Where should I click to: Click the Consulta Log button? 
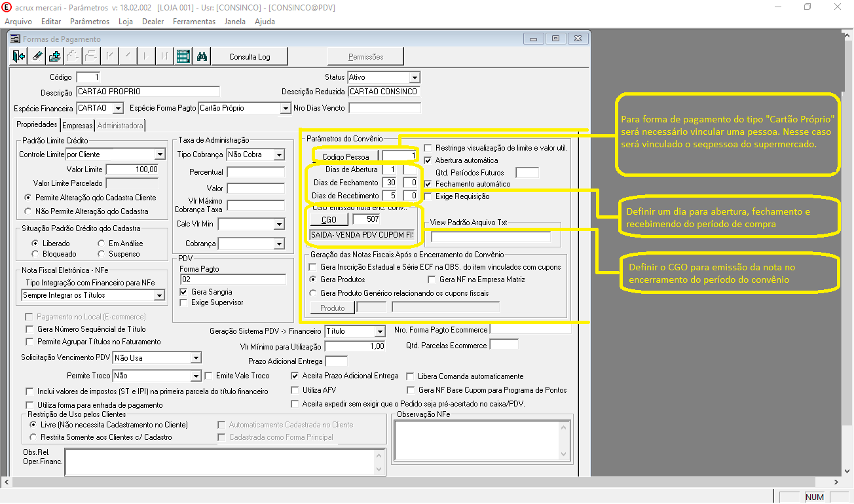pos(250,57)
